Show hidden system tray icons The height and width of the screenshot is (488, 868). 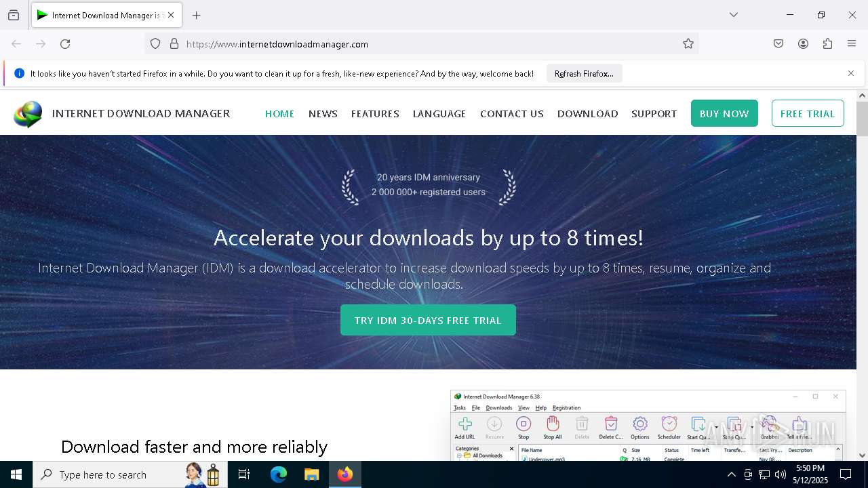click(x=731, y=474)
